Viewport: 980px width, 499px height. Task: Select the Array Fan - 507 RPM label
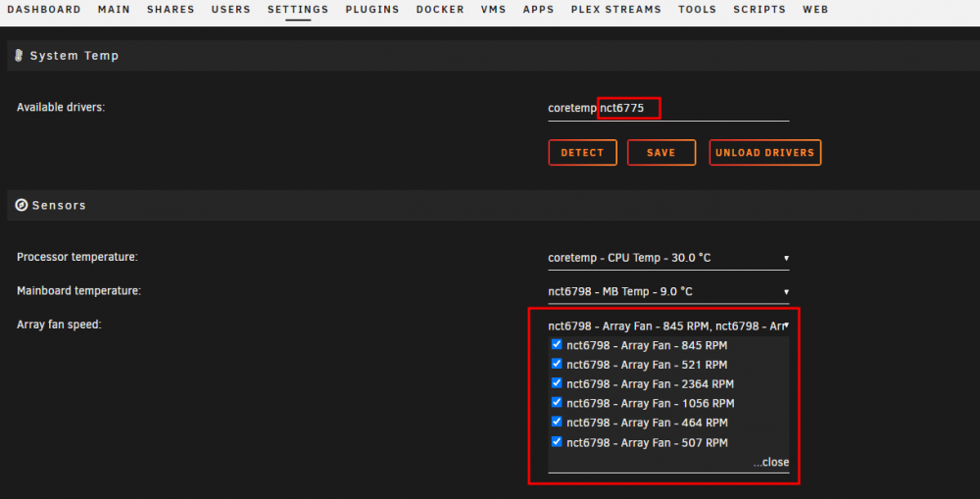coord(647,443)
